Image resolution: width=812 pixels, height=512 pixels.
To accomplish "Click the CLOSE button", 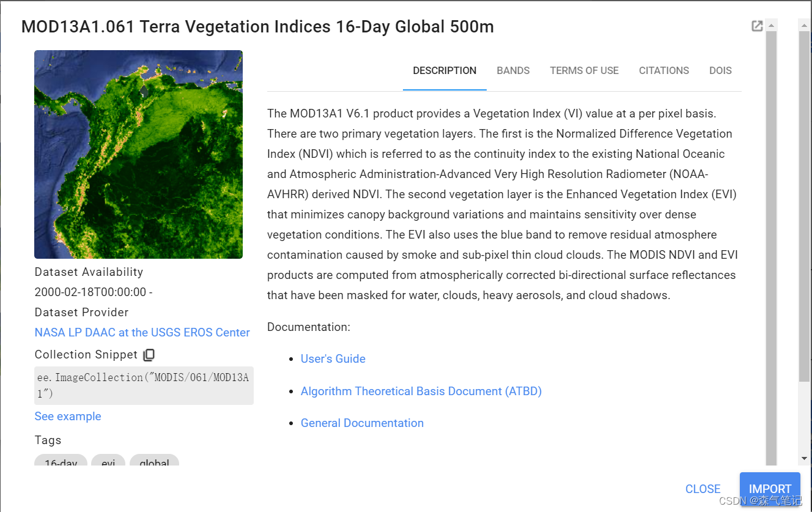I will [x=703, y=488].
